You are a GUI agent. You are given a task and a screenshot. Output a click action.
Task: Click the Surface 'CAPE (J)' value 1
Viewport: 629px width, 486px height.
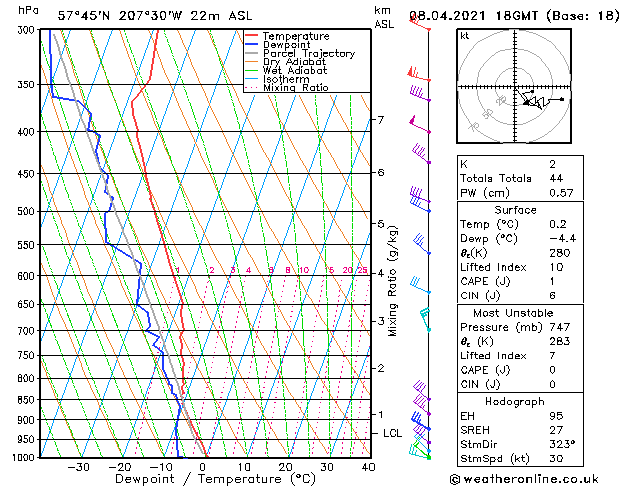click(552, 281)
